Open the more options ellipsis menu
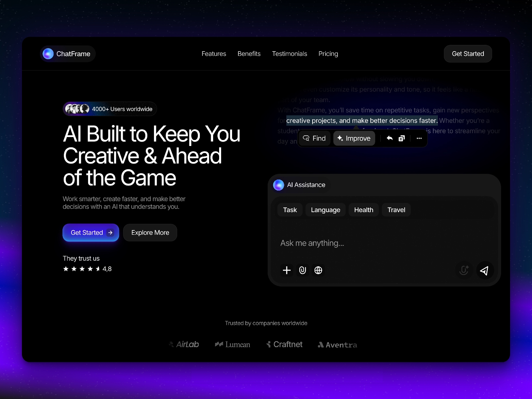 click(x=419, y=138)
